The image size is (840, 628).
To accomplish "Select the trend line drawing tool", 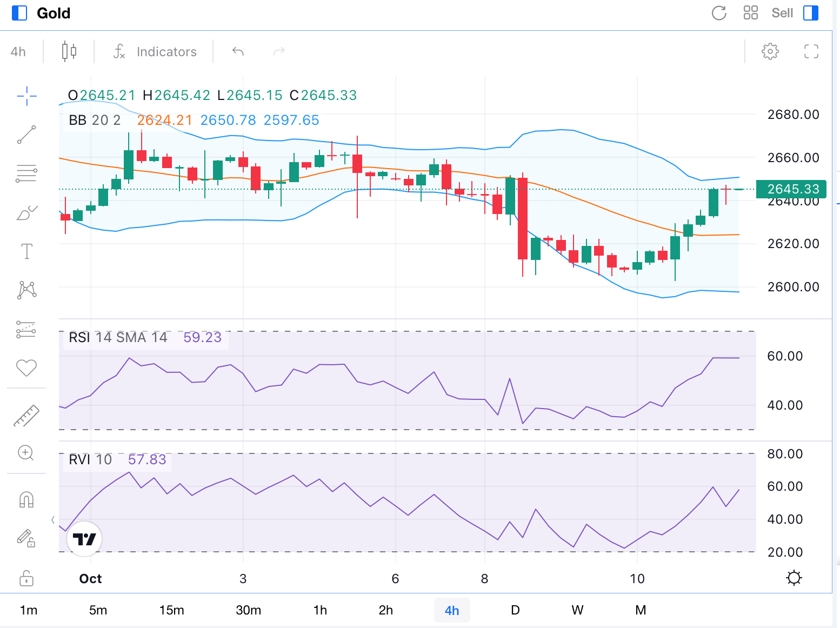I will point(26,135).
